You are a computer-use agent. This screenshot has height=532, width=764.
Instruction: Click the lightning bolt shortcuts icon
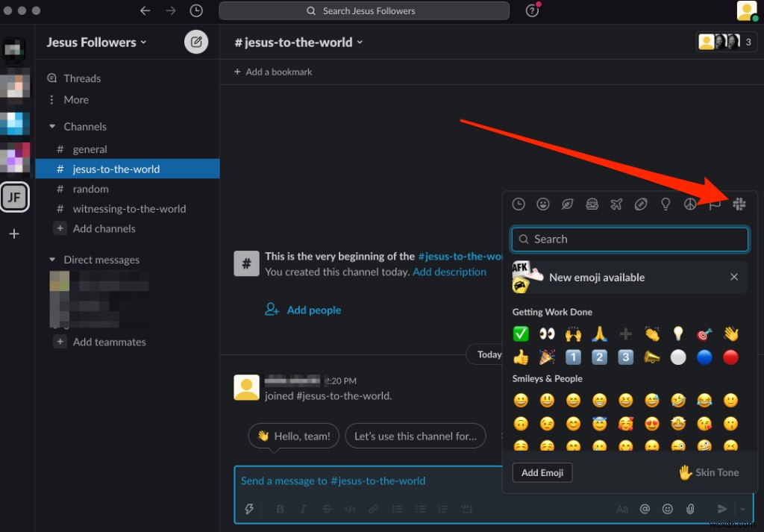[250, 509]
